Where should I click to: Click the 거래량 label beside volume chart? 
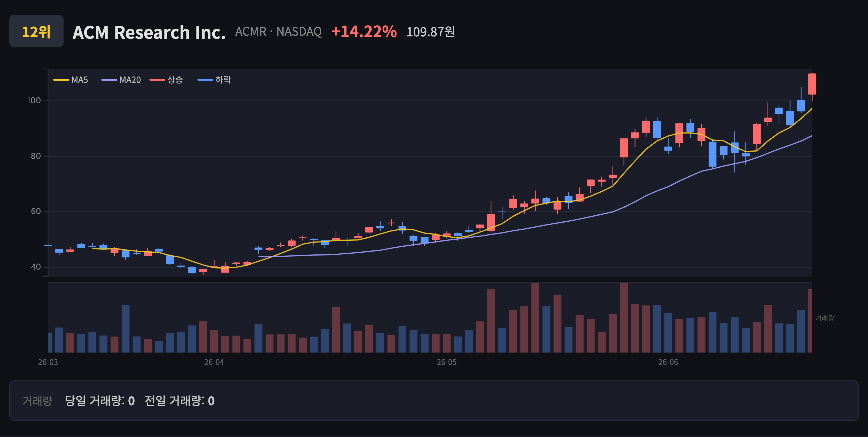pyautogui.click(x=825, y=318)
